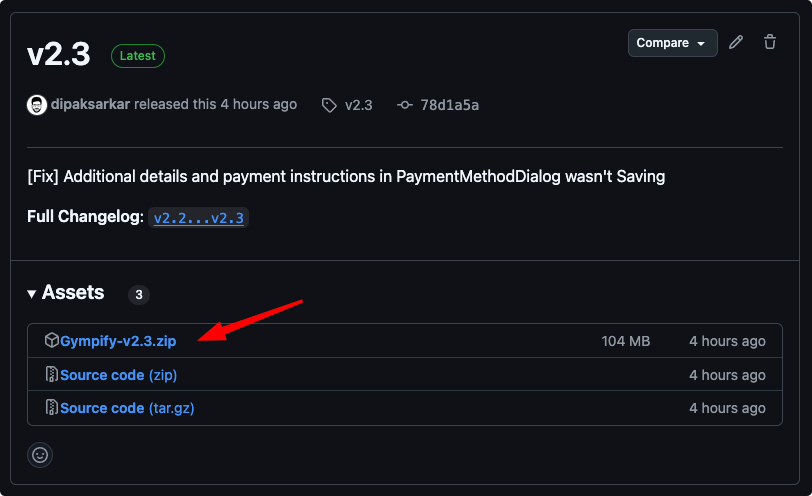
Task: Open commit 78d1a5a
Action: (x=449, y=105)
